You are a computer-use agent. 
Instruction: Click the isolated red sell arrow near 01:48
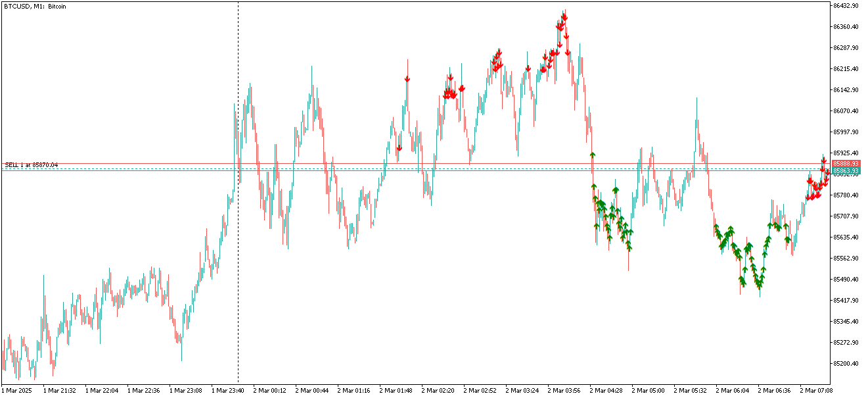(x=407, y=79)
